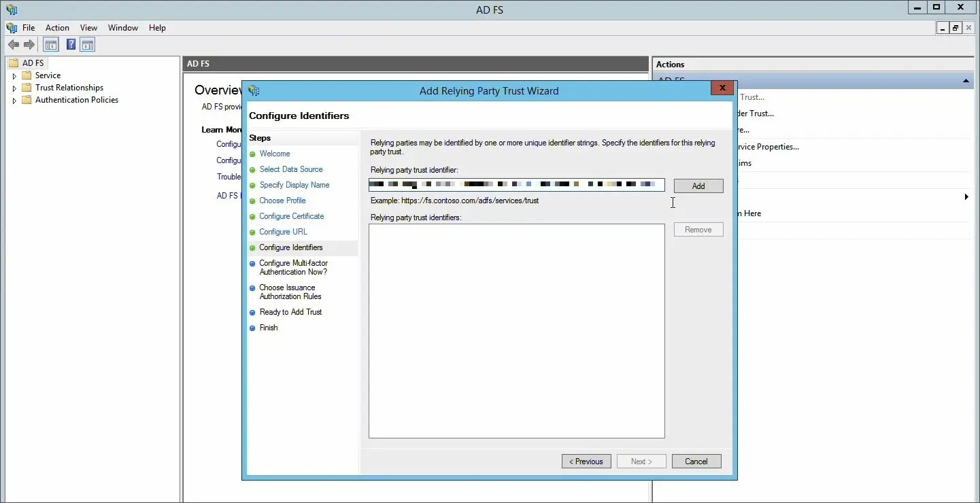Screen dimensions: 980x503
Task: Click the Trust Relationships folder icon
Action: (x=27, y=88)
